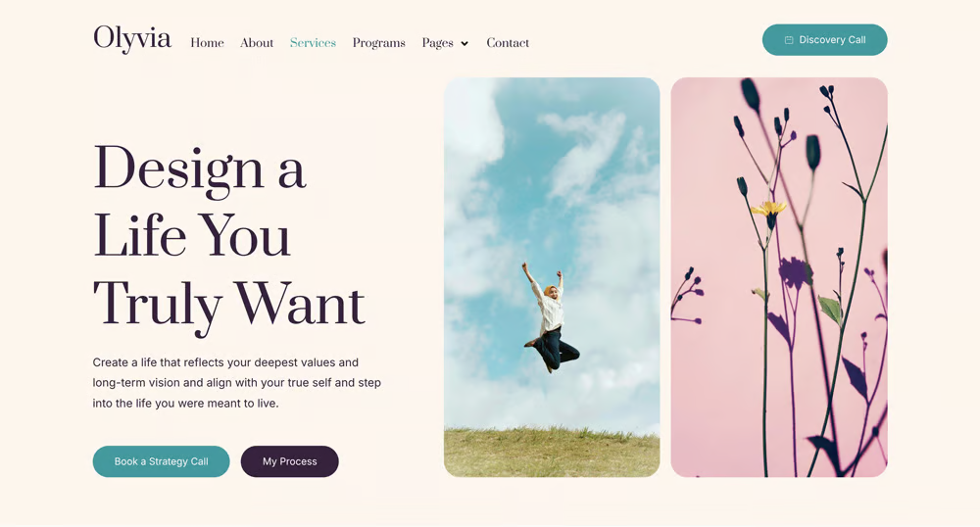Navigate to the Contact page

(x=508, y=43)
